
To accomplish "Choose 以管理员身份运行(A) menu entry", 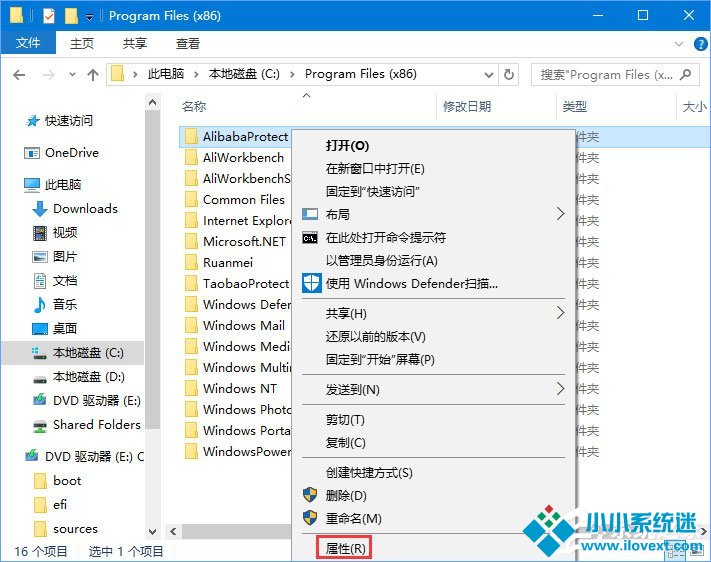I will 381,261.
